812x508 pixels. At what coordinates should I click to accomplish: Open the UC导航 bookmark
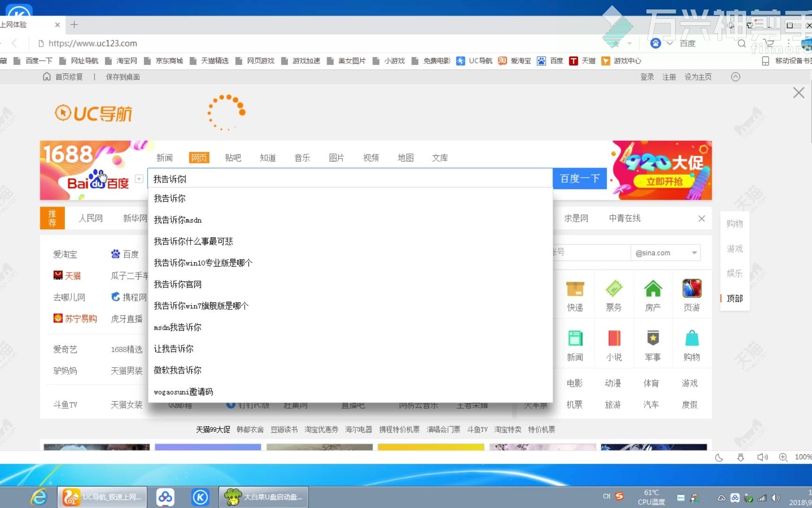click(475, 61)
